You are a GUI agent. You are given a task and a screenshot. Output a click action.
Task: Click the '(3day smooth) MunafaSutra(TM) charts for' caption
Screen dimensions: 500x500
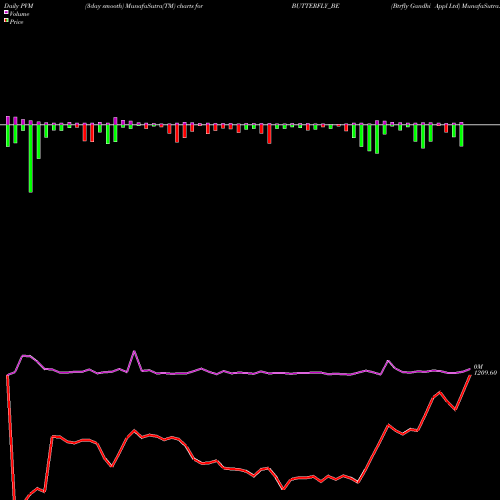click(x=144, y=6)
